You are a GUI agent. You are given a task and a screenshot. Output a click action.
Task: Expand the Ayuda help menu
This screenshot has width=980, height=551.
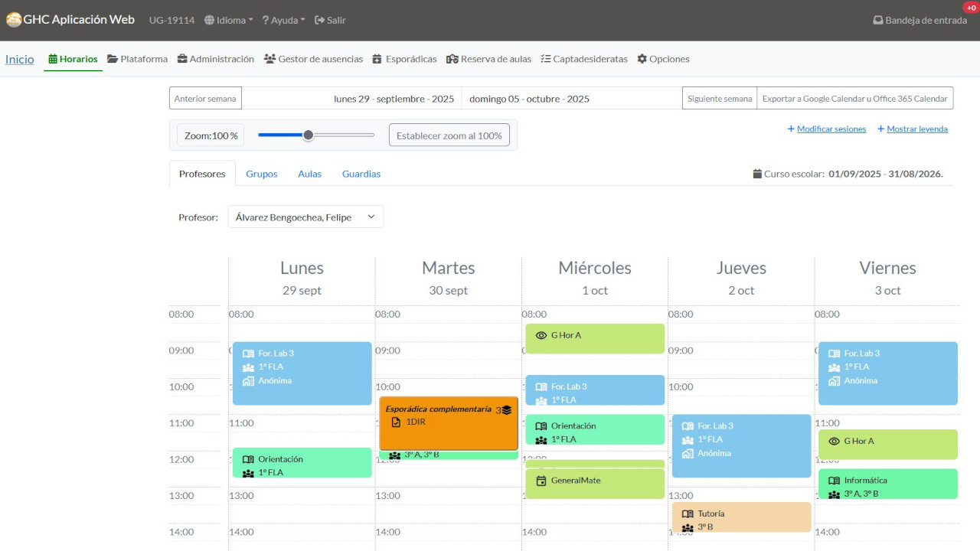coord(283,21)
